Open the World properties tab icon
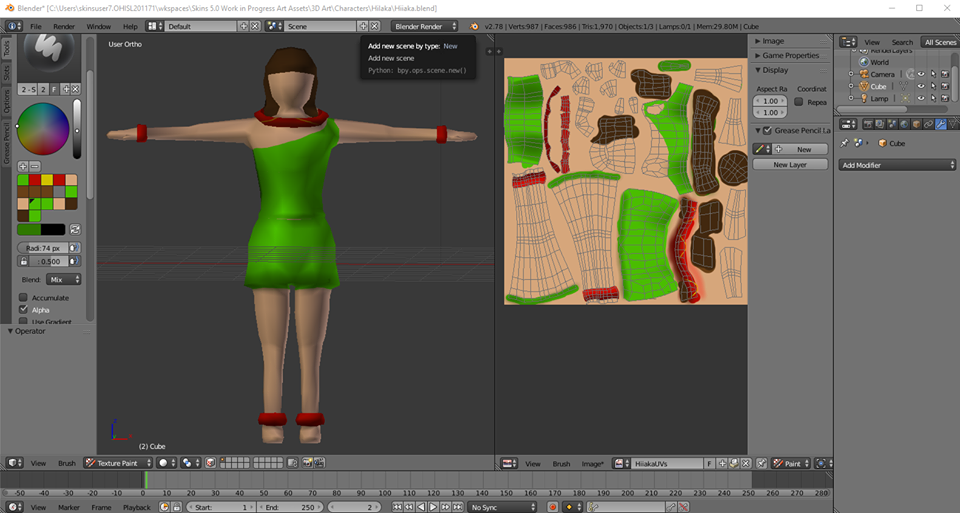 [x=904, y=124]
